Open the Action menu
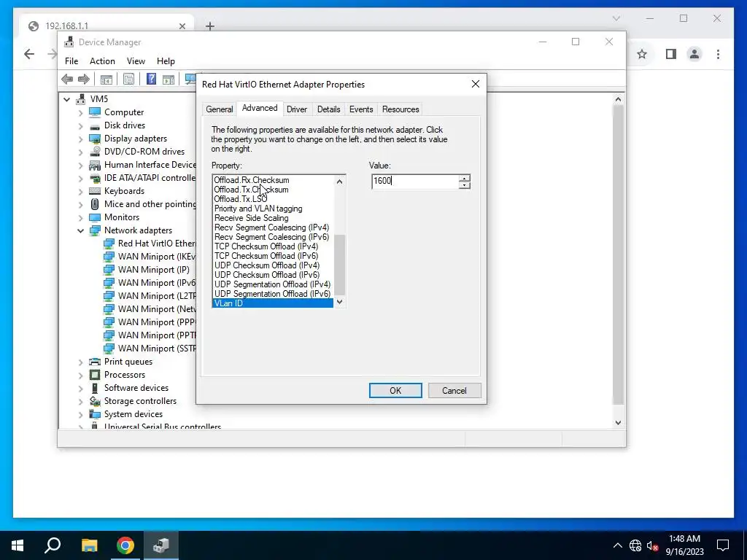This screenshot has height=560, width=747. click(102, 61)
